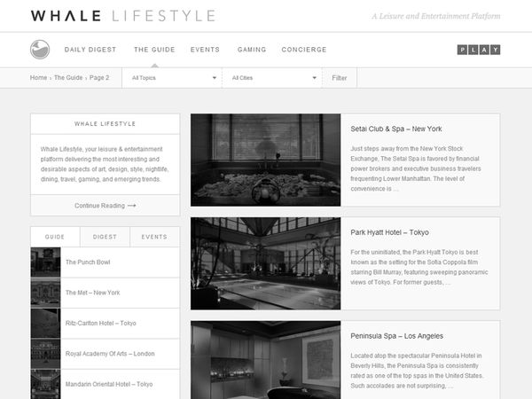Click the Filter button
The image size is (532, 399).
click(x=340, y=78)
